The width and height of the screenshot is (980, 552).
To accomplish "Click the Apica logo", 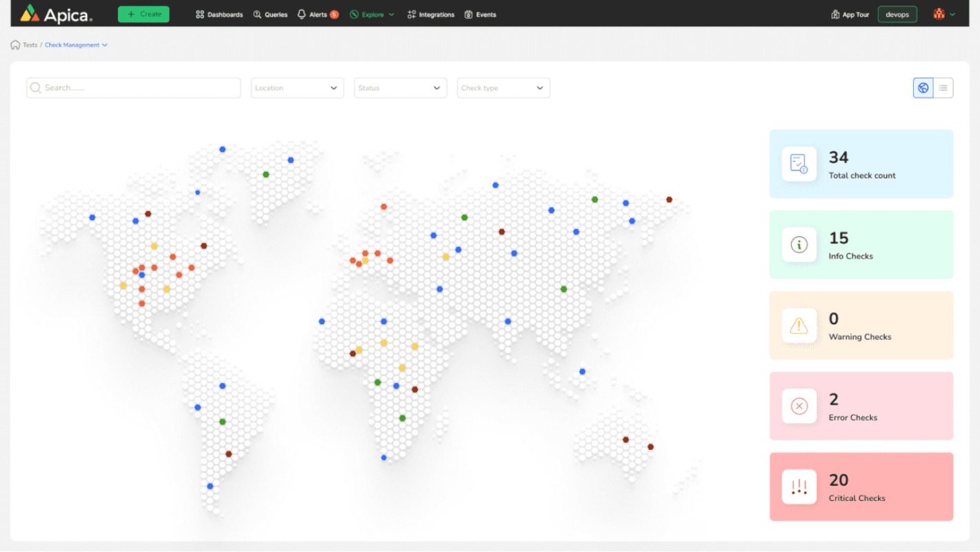I will [x=57, y=13].
